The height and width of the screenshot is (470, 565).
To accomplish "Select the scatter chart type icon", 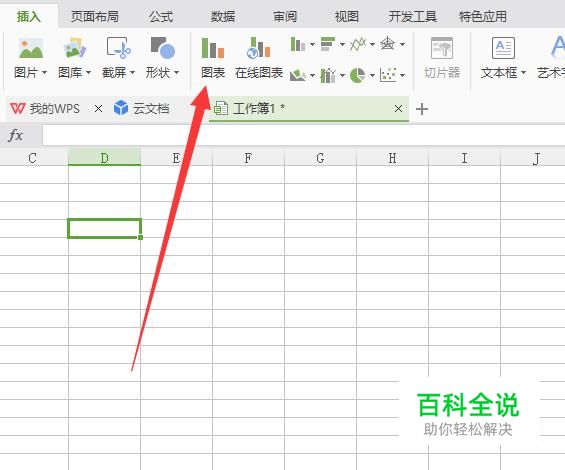I will [x=388, y=75].
